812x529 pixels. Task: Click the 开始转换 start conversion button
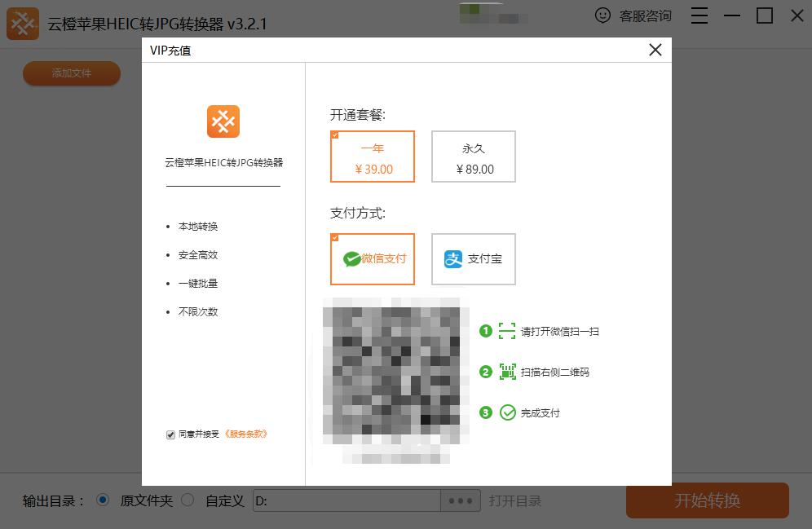708,500
